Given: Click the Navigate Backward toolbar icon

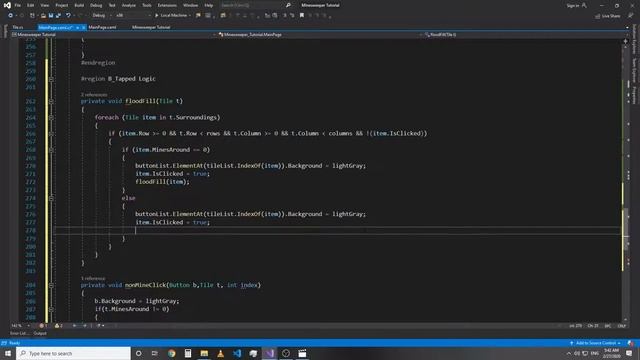Looking at the screenshot, I should tap(10, 16).
